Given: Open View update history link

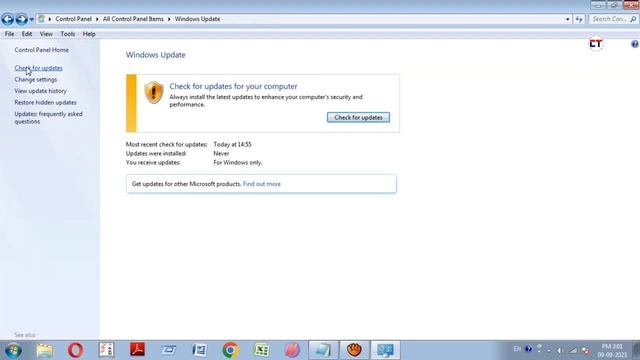Looking at the screenshot, I should click(40, 91).
